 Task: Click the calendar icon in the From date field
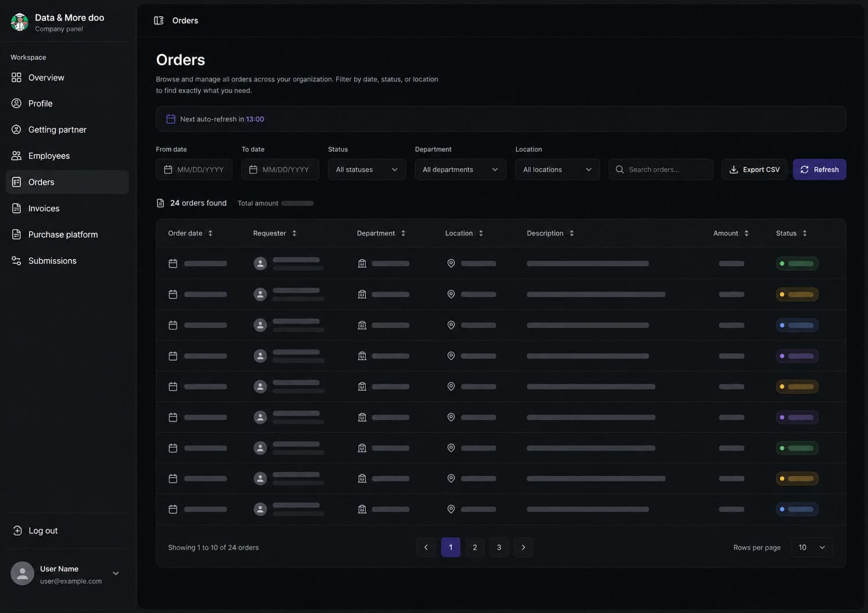click(x=168, y=169)
